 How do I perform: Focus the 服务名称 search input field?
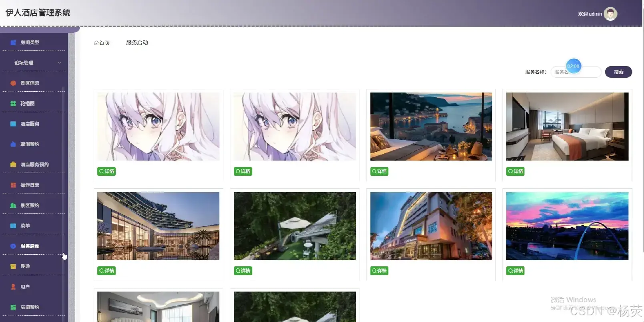[576, 72]
